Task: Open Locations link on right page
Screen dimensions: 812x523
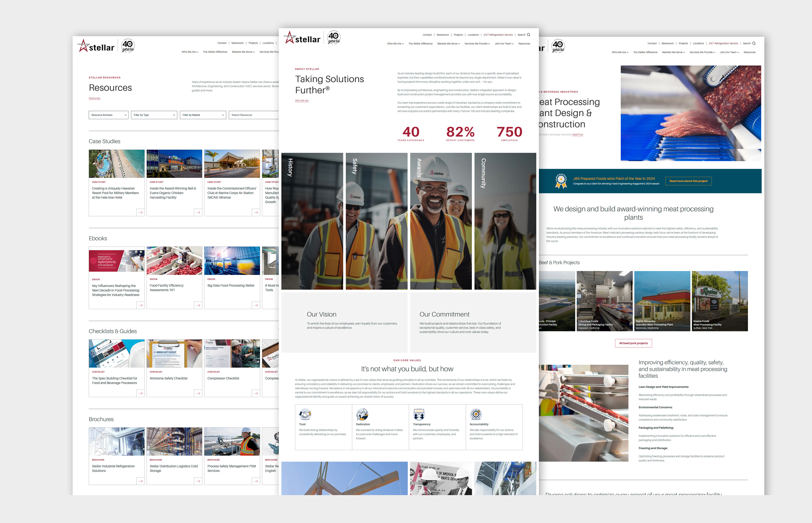Action: click(x=698, y=43)
